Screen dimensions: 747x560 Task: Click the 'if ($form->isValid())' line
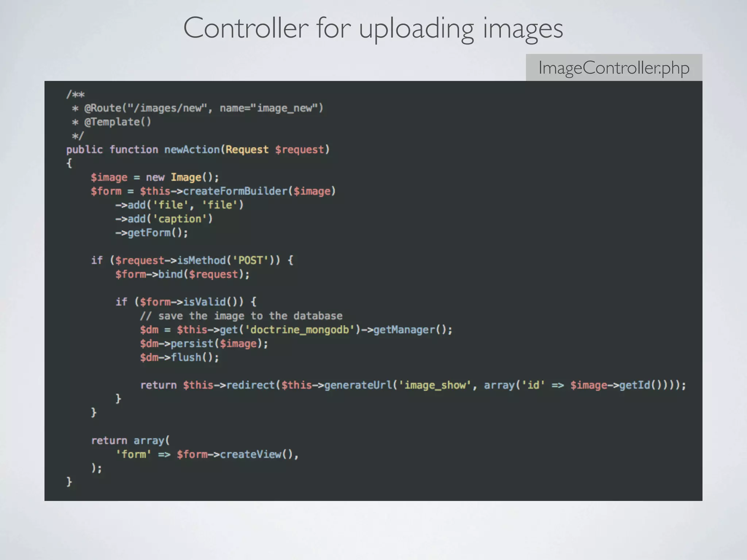click(x=186, y=302)
